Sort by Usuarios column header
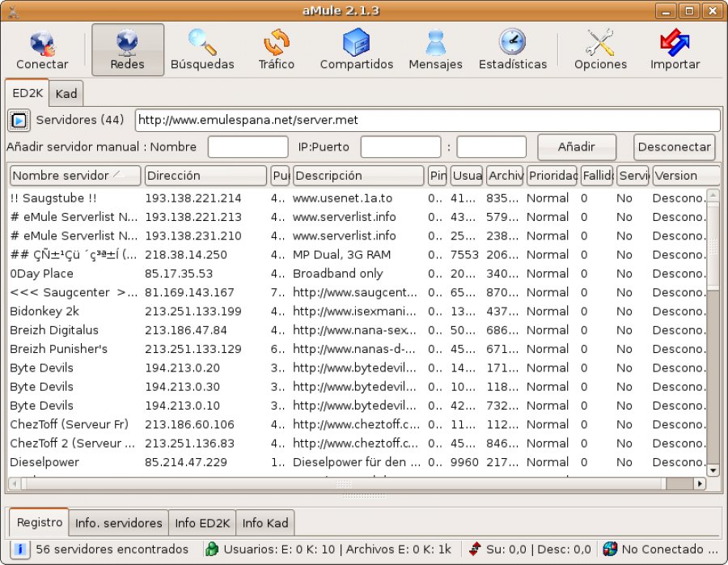 tap(467, 176)
